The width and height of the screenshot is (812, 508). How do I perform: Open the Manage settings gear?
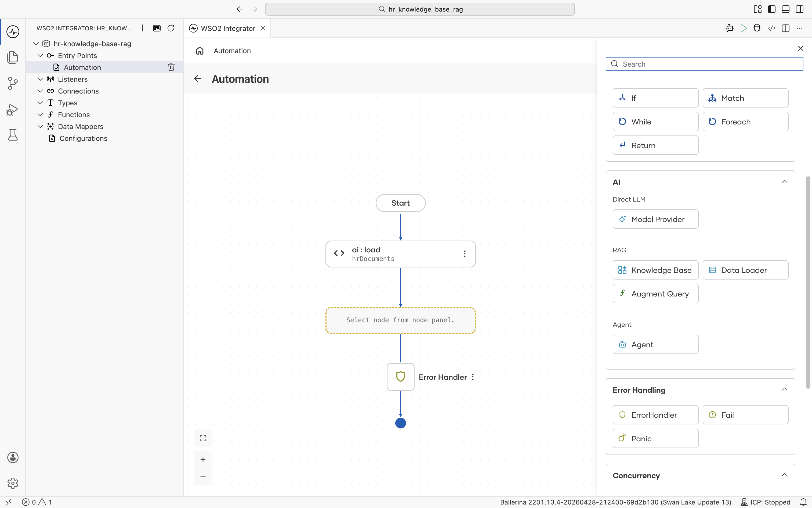13,483
